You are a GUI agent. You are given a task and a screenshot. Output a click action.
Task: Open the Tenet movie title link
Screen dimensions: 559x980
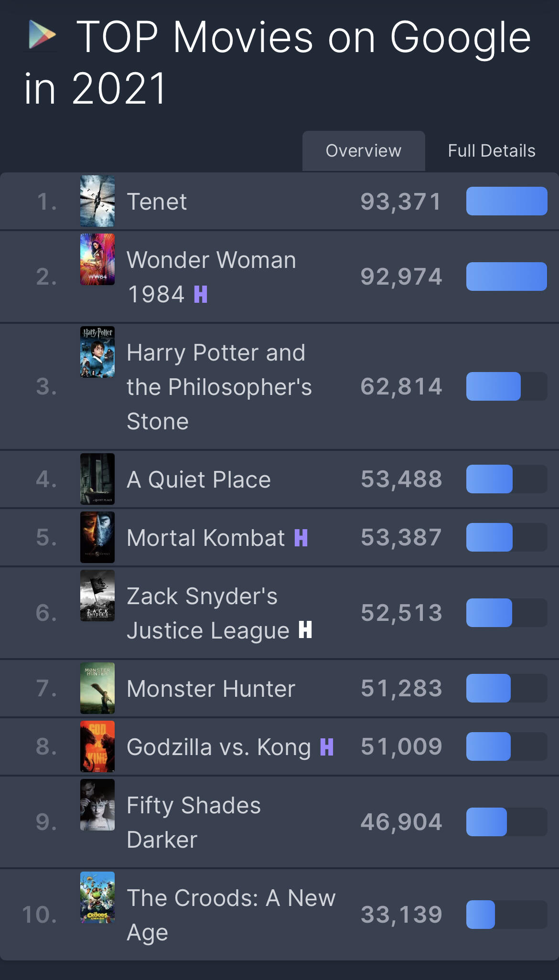click(x=157, y=202)
